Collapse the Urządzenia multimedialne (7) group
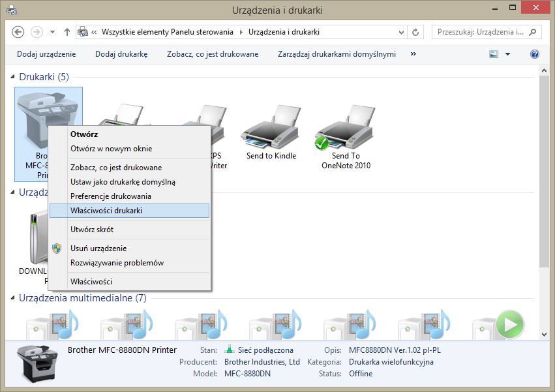Screen dimensions: 555x392 [x=13, y=298]
